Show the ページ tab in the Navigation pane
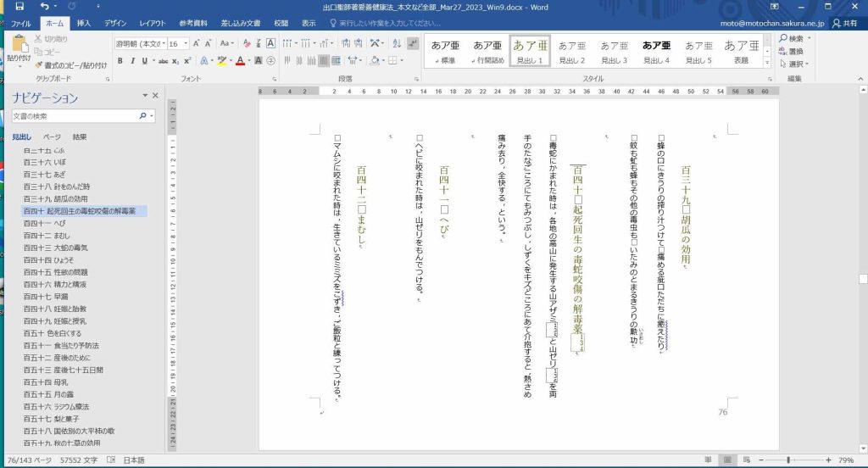 pyautogui.click(x=52, y=136)
